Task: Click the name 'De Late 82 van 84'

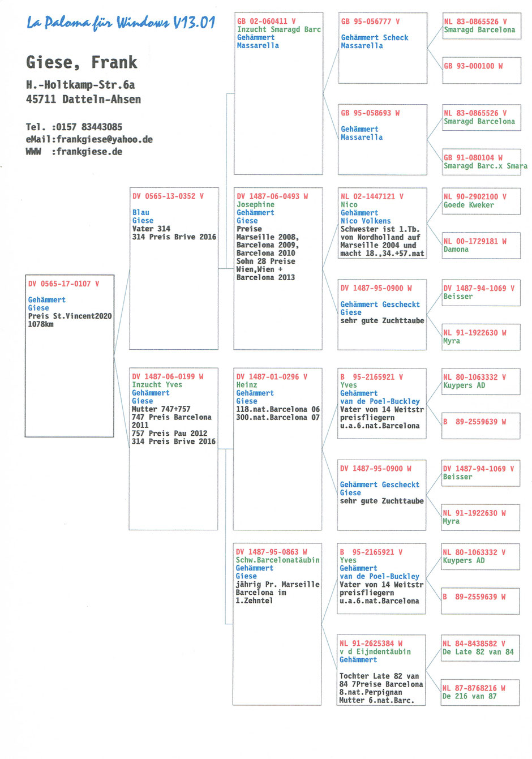Action: click(x=478, y=652)
